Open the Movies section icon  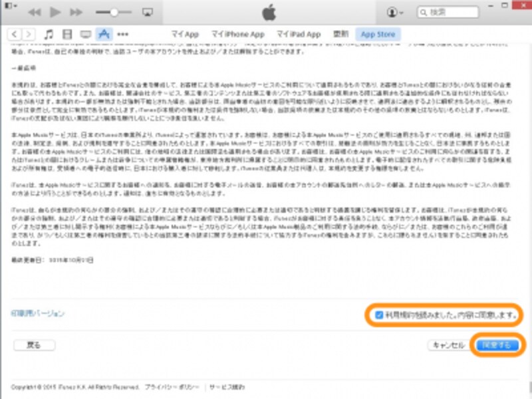[x=67, y=33]
